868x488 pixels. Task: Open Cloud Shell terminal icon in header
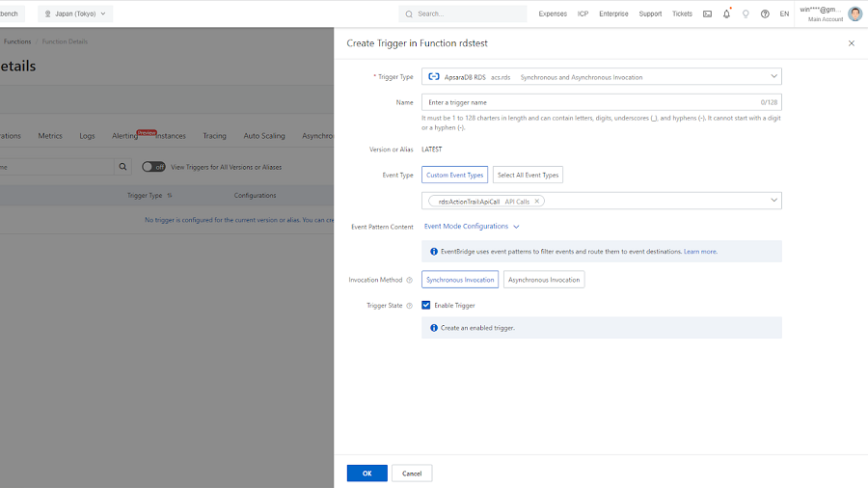[707, 14]
